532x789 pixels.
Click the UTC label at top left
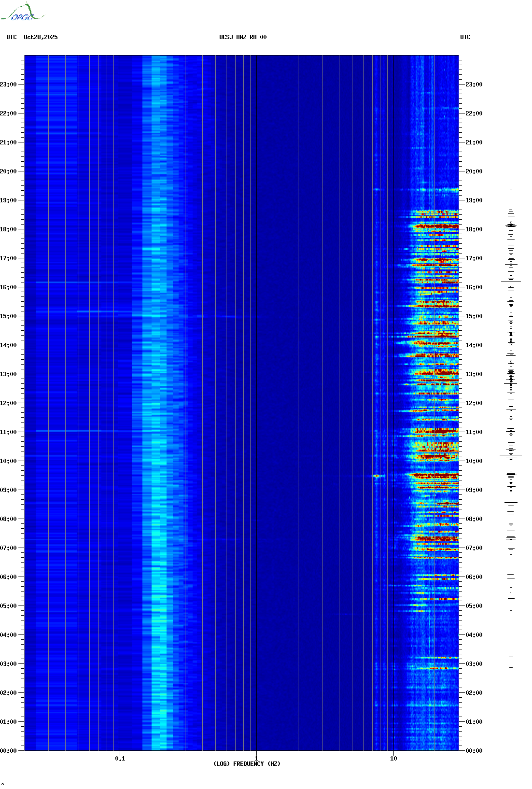tap(12, 37)
